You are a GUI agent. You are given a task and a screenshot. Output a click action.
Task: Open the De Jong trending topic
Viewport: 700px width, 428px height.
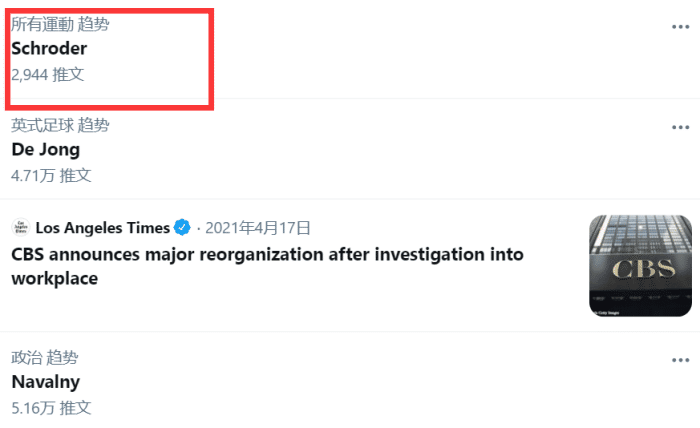(x=45, y=150)
